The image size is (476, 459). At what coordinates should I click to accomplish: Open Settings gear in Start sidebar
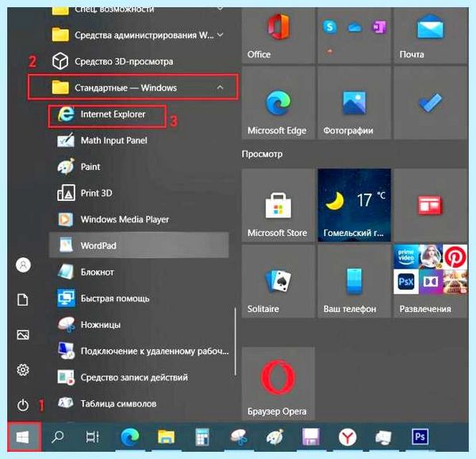click(23, 370)
